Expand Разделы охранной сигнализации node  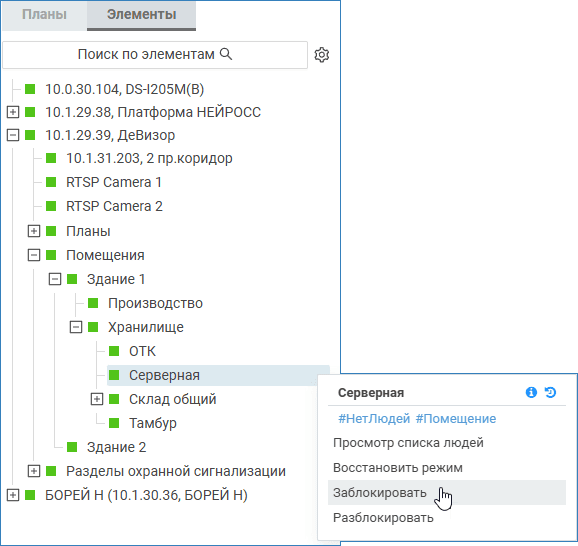pos(34,471)
